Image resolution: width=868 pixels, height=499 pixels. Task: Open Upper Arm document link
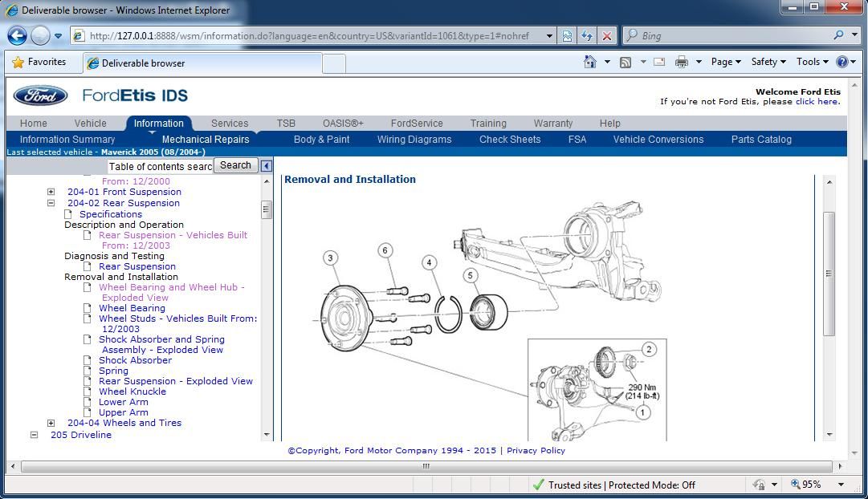pos(124,412)
